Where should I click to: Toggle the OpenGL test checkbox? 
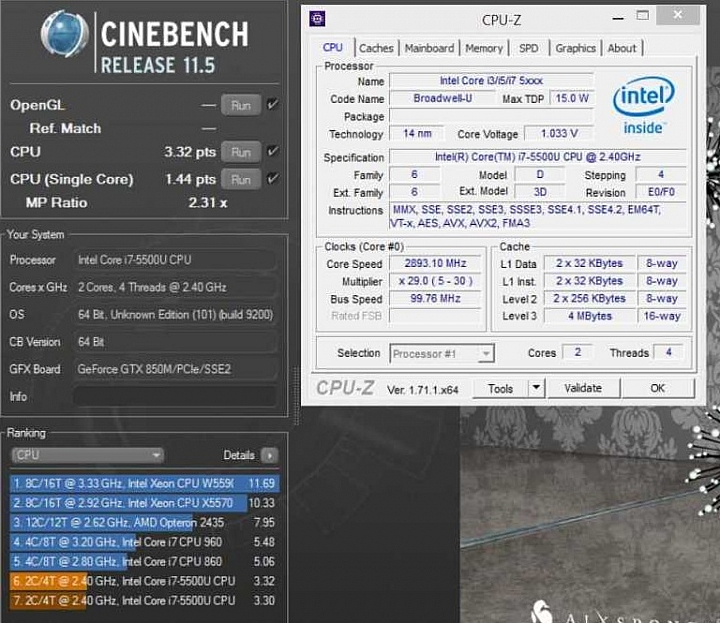click(x=273, y=104)
